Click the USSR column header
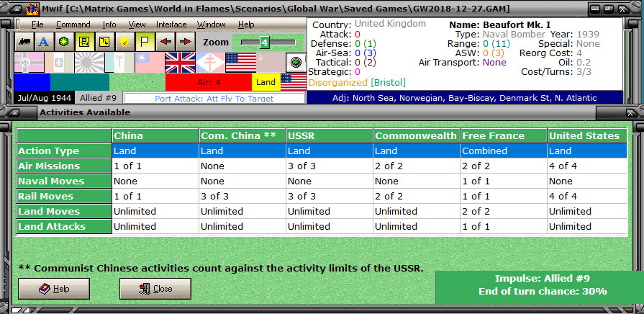Viewport: 644px width, 314px height. pos(330,135)
